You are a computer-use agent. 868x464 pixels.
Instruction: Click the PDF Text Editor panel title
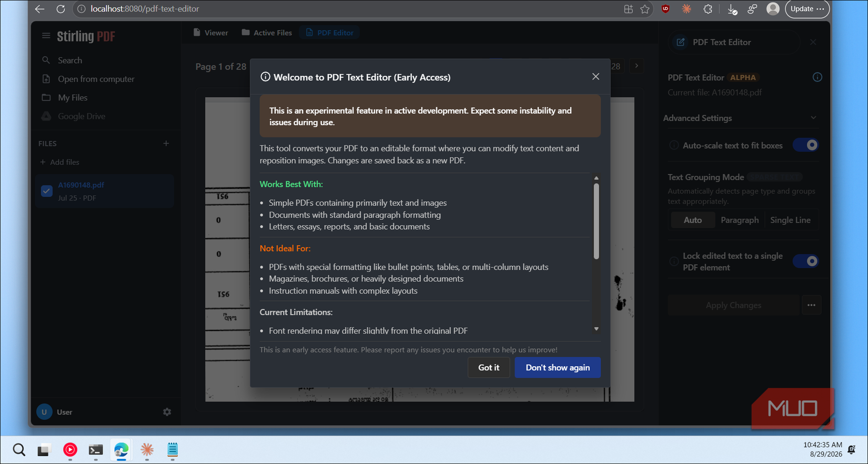click(722, 42)
